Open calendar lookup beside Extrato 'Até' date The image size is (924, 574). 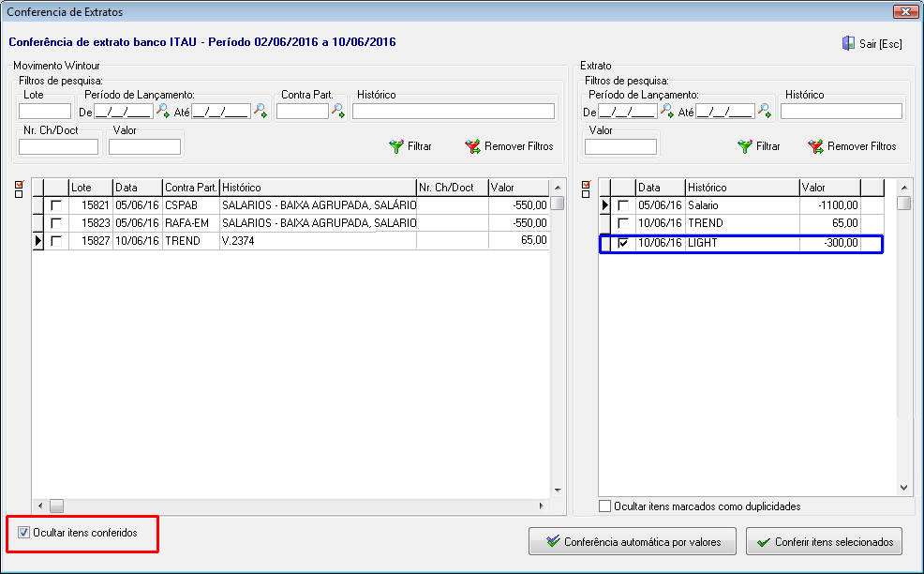[x=765, y=111]
